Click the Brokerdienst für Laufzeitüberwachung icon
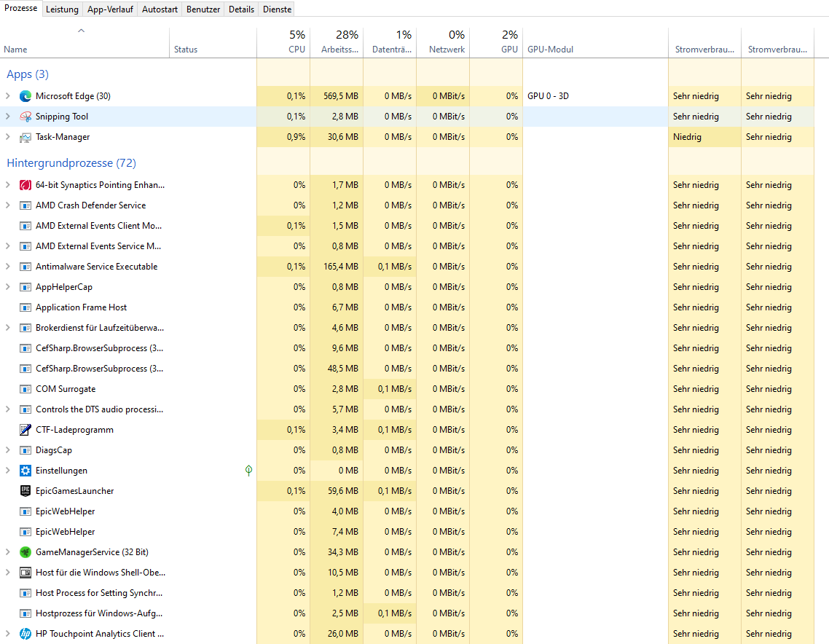 tap(25, 328)
